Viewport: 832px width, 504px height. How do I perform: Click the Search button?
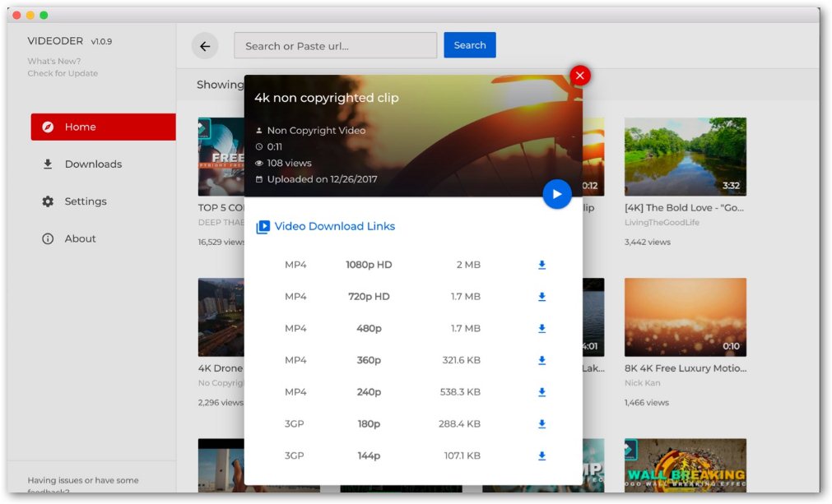point(470,45)
